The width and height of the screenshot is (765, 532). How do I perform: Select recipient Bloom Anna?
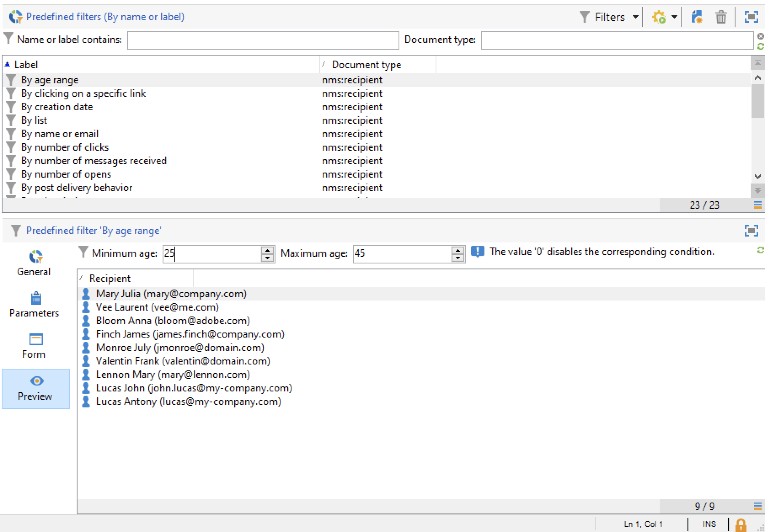(x=421, y=321)
